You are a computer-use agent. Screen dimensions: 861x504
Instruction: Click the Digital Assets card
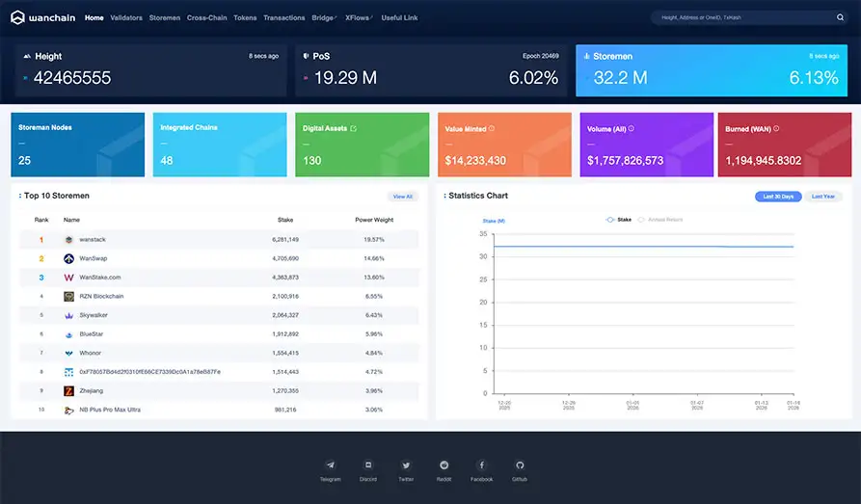(363, 145)
